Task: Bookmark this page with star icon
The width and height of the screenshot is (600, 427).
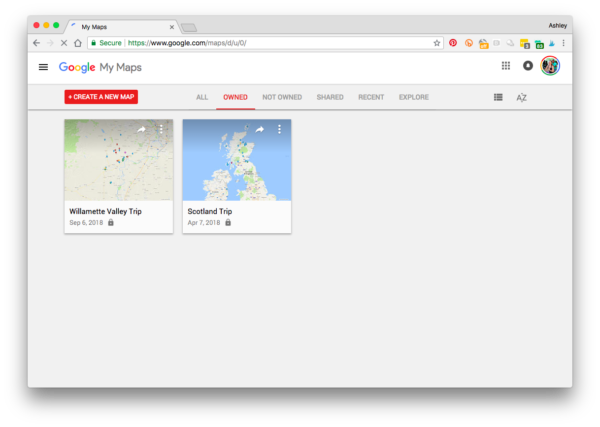Action: click(437, 43)
